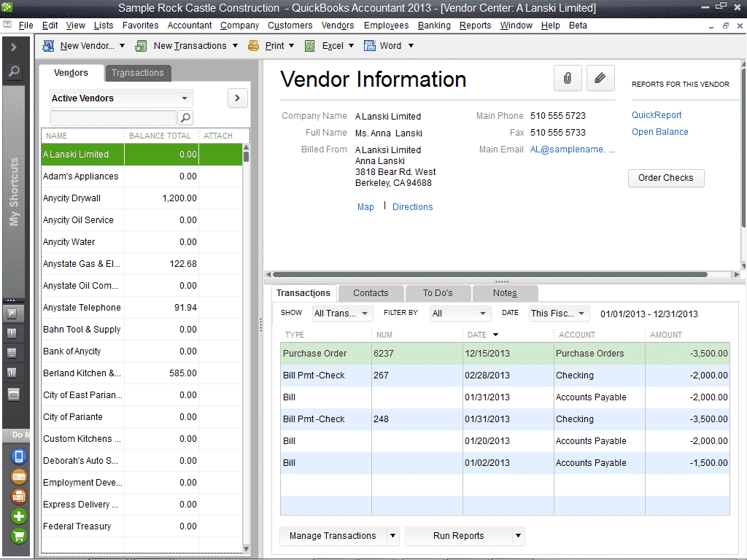Click the shortcut arrow icon in sidebar
747x560 pixels.
[12, 314]
